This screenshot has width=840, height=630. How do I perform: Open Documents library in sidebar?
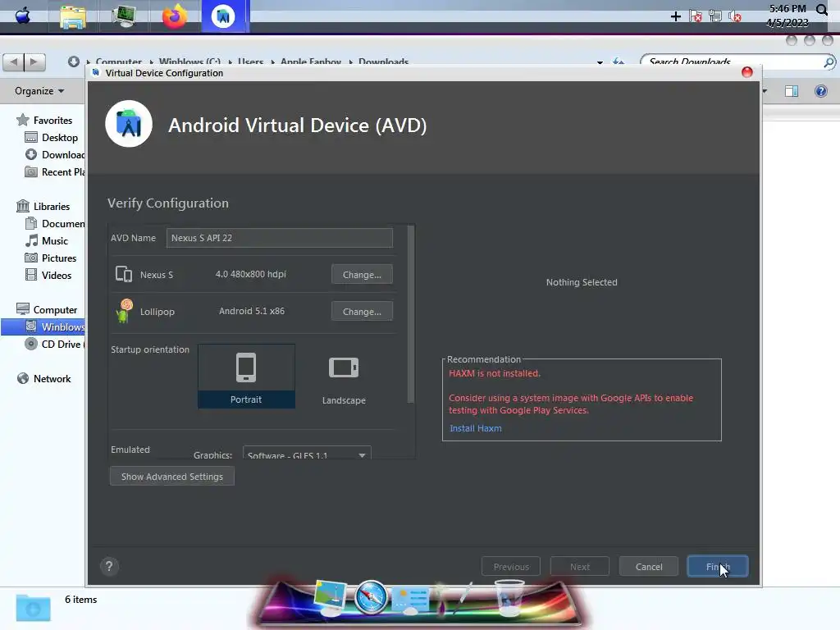63,224
